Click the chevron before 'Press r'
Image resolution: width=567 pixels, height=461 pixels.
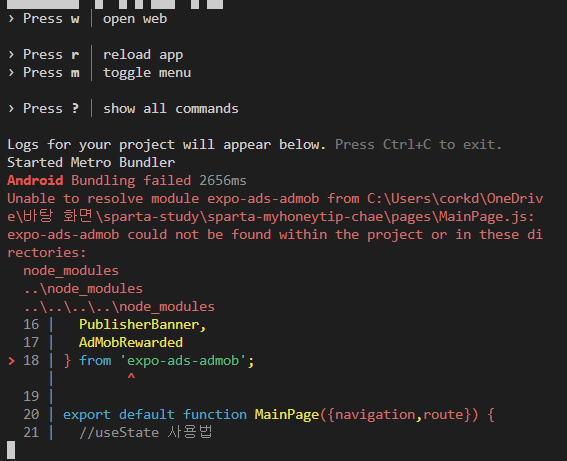tap(12, 55)
